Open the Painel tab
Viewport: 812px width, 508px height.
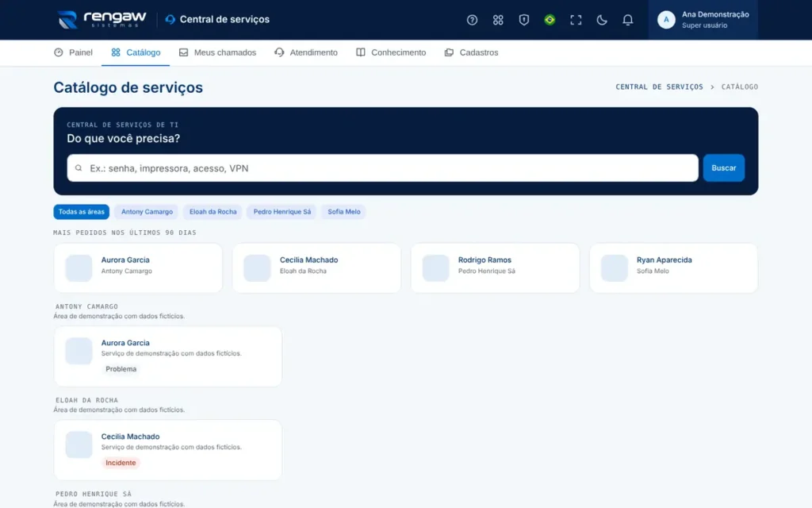73,52
